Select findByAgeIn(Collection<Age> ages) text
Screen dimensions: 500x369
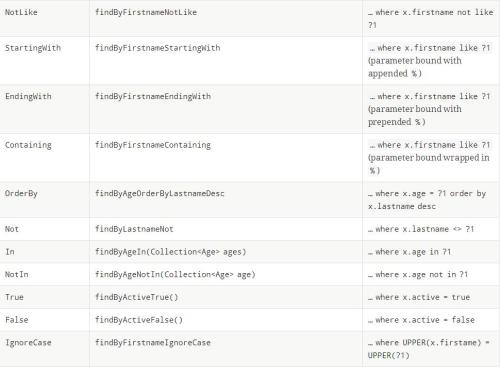[x=170, y=252]
